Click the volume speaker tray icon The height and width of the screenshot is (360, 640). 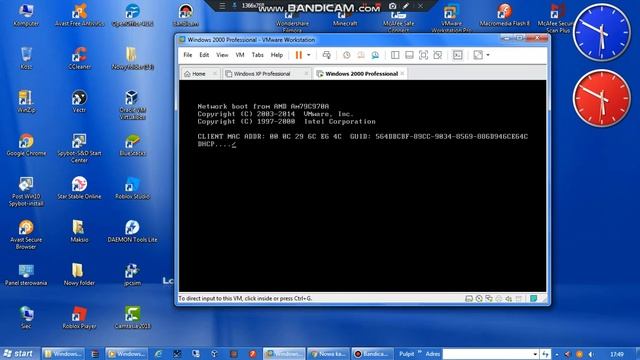click(590, 354)
